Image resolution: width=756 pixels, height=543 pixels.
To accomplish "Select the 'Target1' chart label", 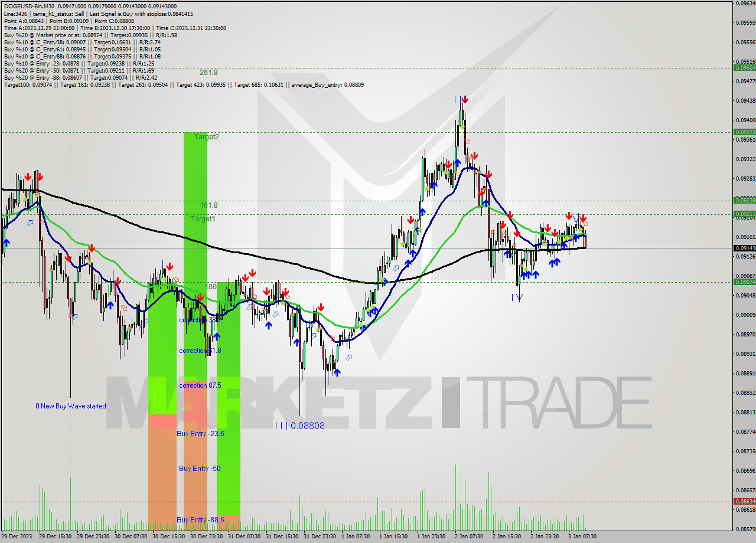I will click(203, 218).
